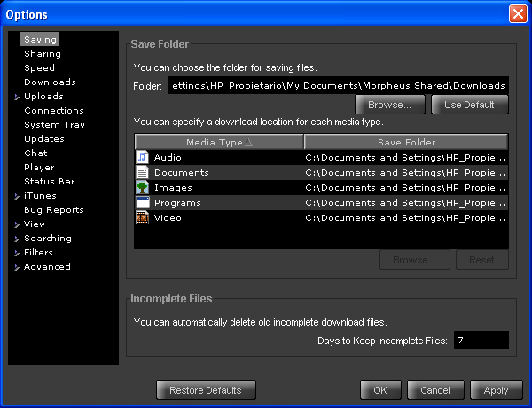Click the Images save folder path
This screenshot has width=532, height=408.
[405, 188]
